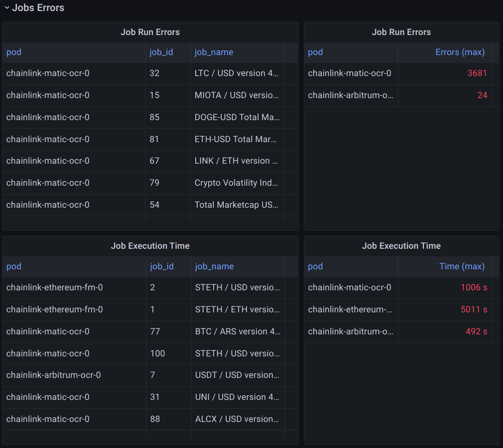Screen dimensions: 503x448
Task: Collapse the Jobs Errors row section
Action: point(7,8)
